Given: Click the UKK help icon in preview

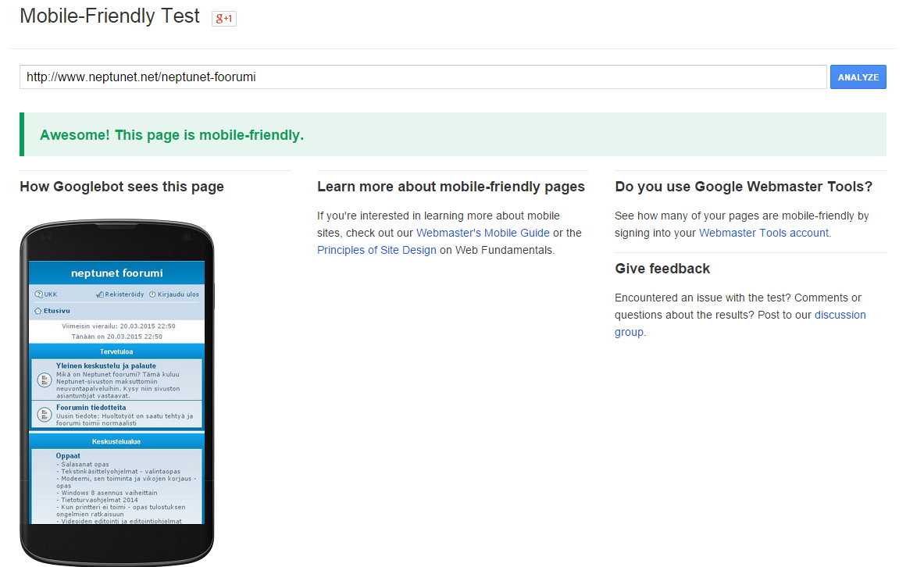Looking at the screenshot, I should 38,294.
